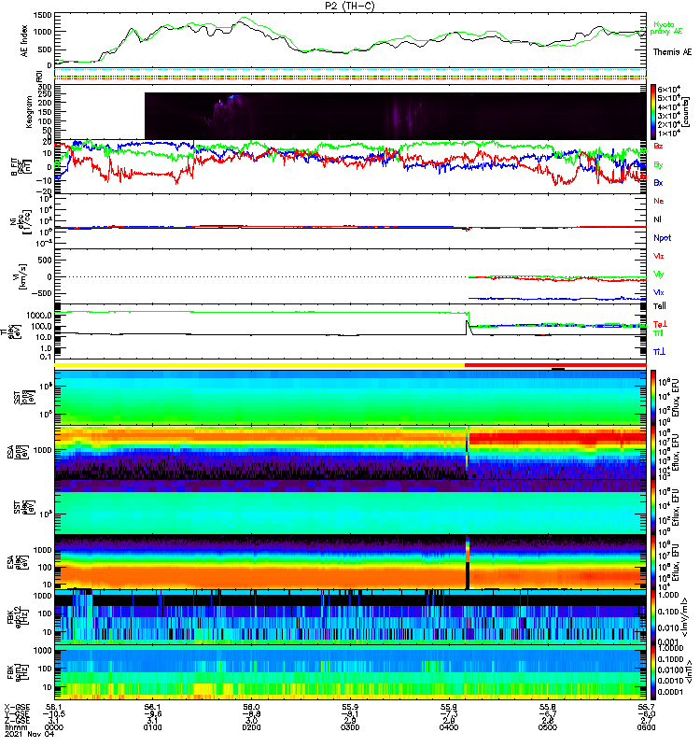700x747 pixels.
Task: Click the FBK edc12 mV/m color bar
Action: point(653,617)
